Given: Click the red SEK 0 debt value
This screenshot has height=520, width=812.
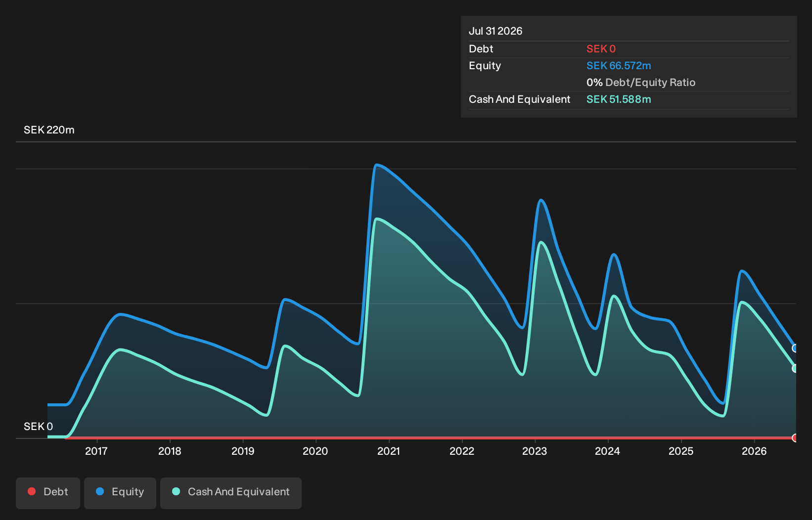Looking at the screenshot, I should 601,49.
